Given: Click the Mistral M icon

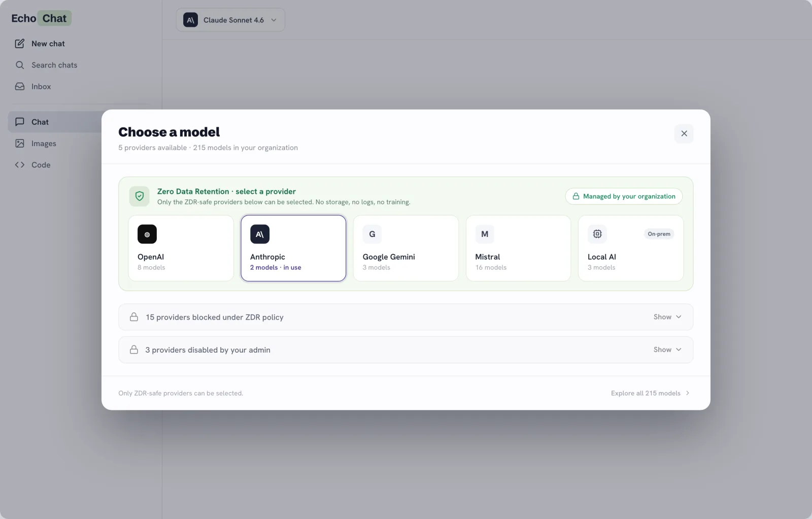Looking at the screenshot, I should click(485, 234).
